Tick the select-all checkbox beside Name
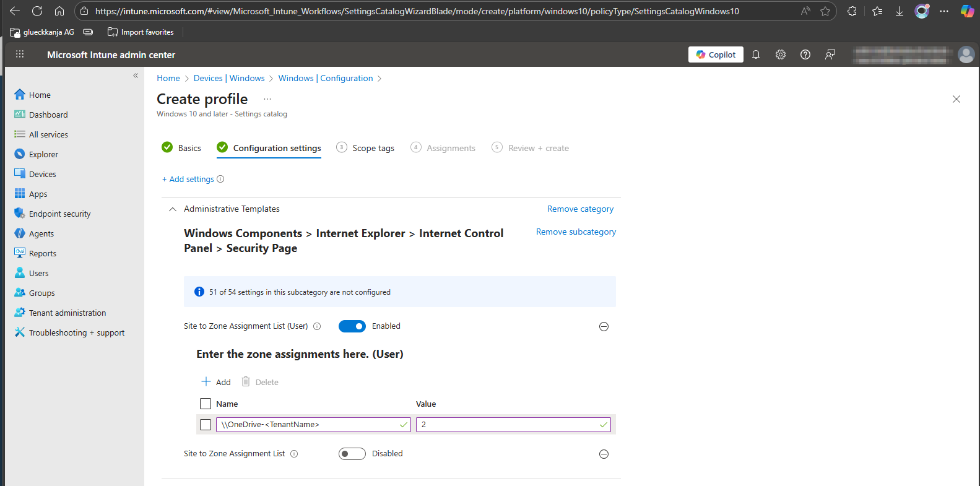980x486 pixels. pyautogui.click(x=206, y=404)
